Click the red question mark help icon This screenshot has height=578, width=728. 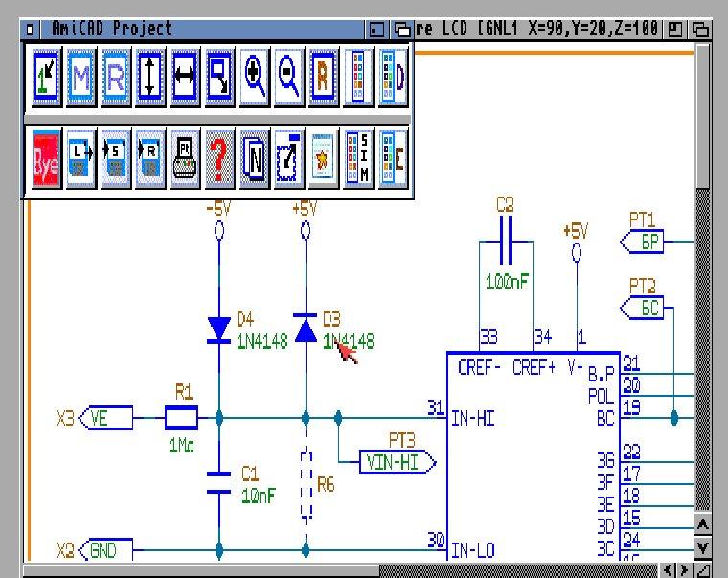(219, 156)
